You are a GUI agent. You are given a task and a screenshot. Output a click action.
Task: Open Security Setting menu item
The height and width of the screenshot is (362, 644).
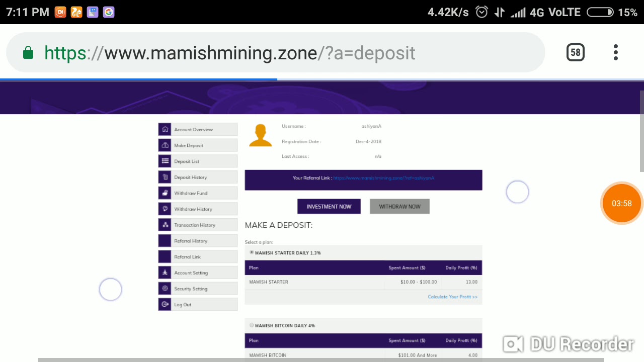[x=198, y=289]
